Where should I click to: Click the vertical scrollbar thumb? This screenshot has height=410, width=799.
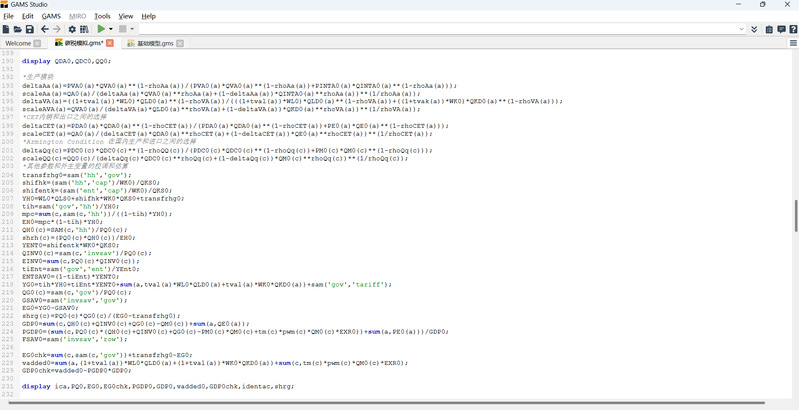pyautogui.click(x=795, y=215)
